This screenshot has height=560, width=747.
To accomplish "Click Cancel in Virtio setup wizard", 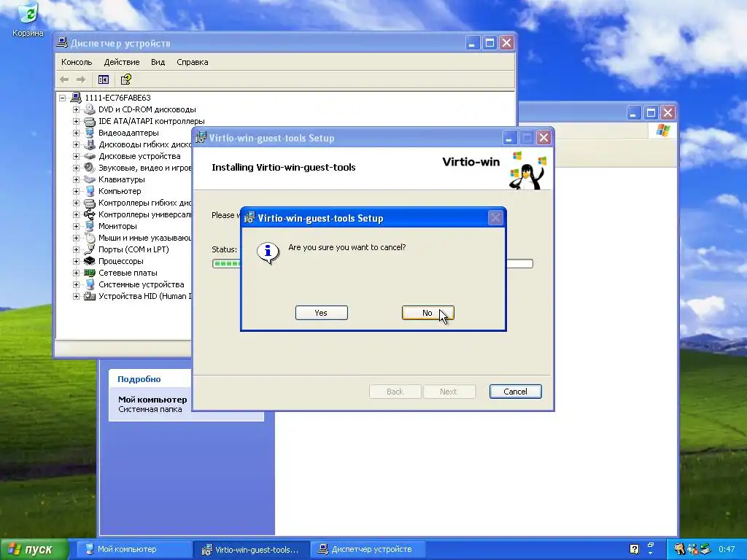I will tap(516, 392).
